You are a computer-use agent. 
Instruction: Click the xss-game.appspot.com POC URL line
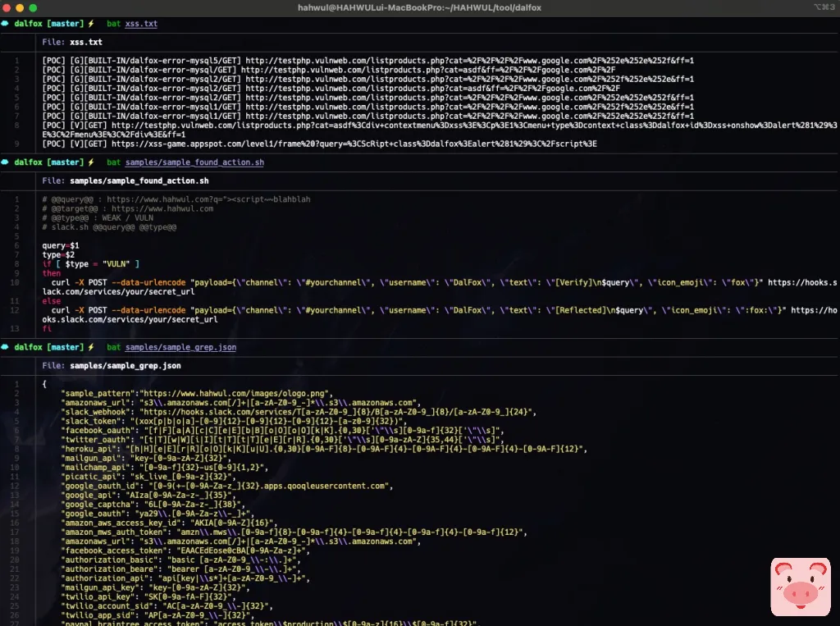coord(320,144)
